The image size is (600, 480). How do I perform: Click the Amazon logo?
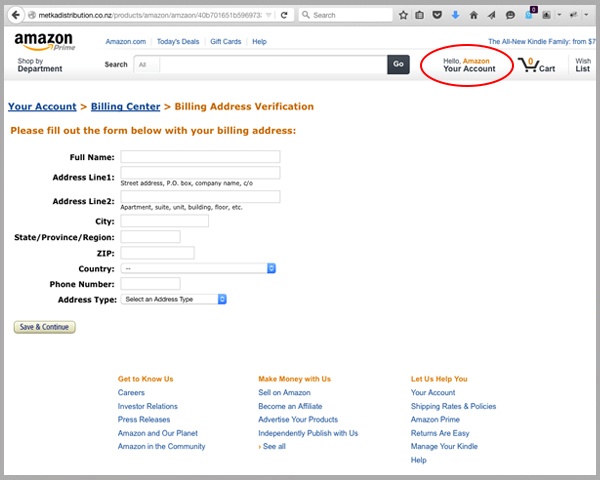pos(44,41)
